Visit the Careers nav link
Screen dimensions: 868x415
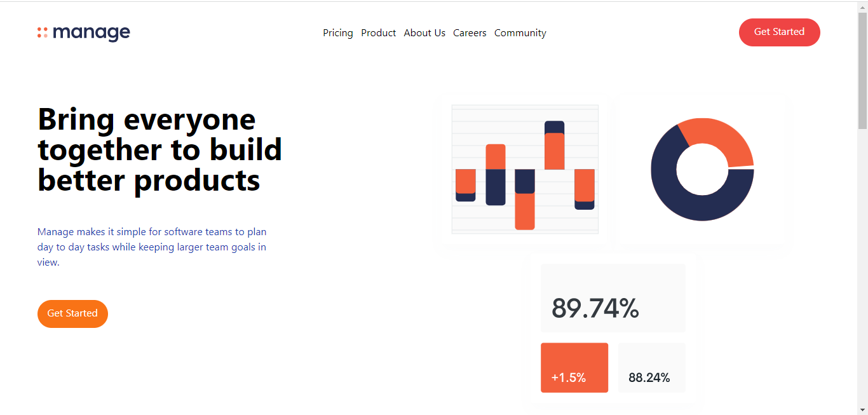click(470, 33)
